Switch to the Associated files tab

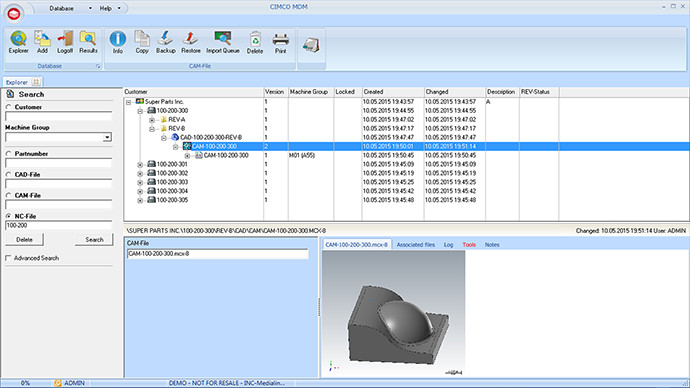(415, 245)
